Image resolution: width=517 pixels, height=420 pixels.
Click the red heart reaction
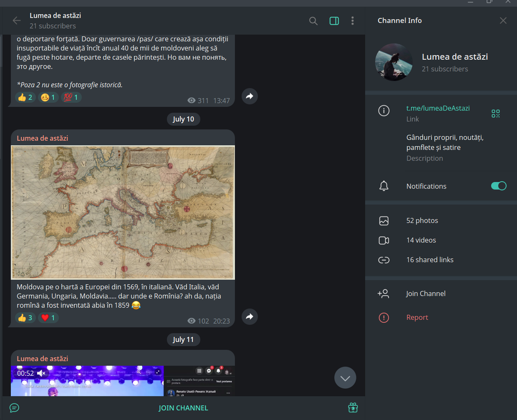pos(48,318)
